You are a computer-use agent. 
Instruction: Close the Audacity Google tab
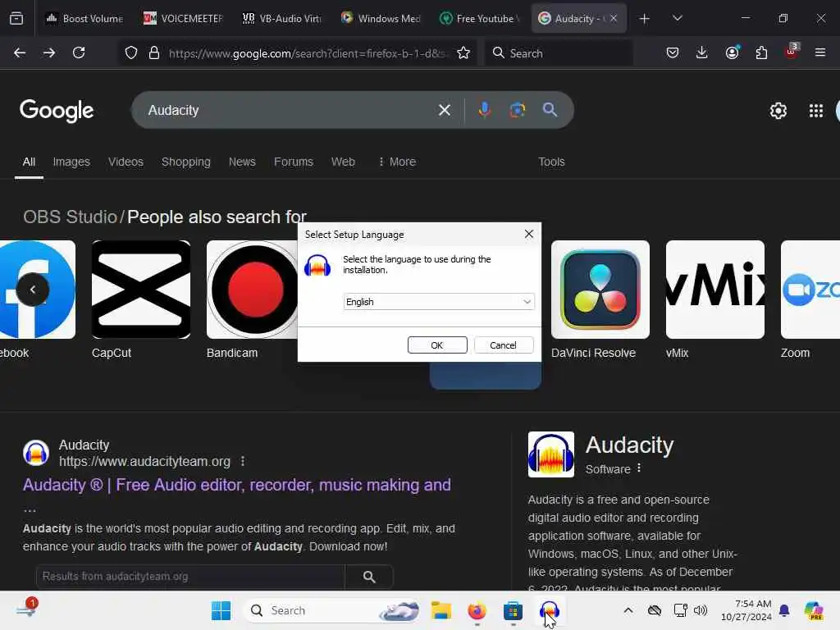coord(614,18)
